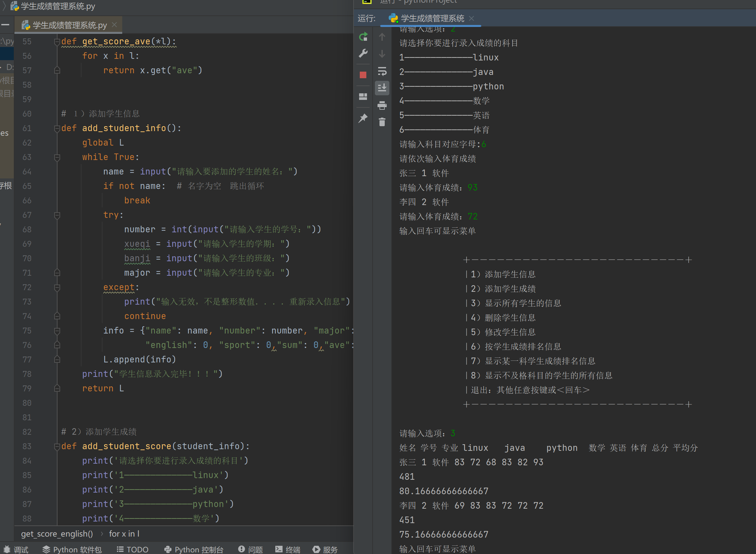The width and height of the screenshot is (756, 554).
Task: Click fold end marker at line 79
Action: (57, 388)
